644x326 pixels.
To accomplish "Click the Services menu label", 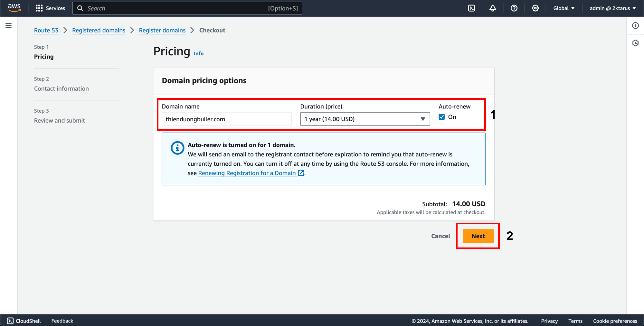I will (55, 8).
